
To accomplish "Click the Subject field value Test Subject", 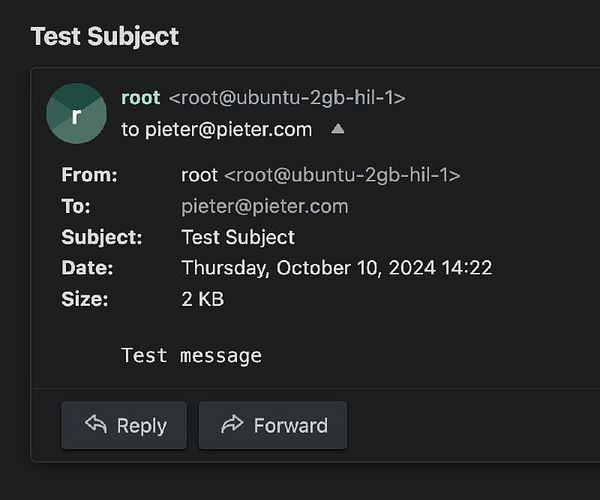I will (x=238, y=237).
